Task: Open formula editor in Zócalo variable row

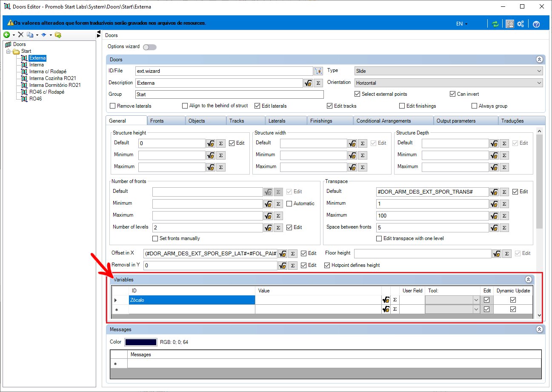Action: coord(386,300)
